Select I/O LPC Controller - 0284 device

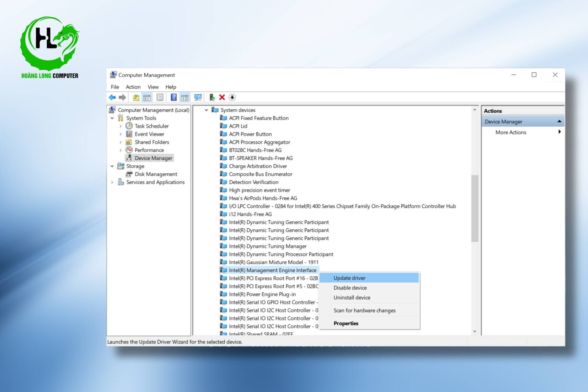[x=342, y=206]
